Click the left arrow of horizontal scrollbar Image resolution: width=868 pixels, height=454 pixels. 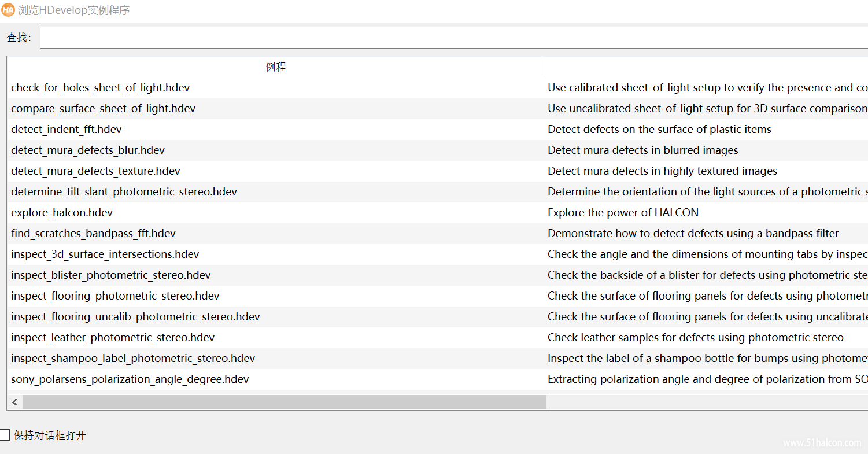pyautogui.click(x=15, y=402)
